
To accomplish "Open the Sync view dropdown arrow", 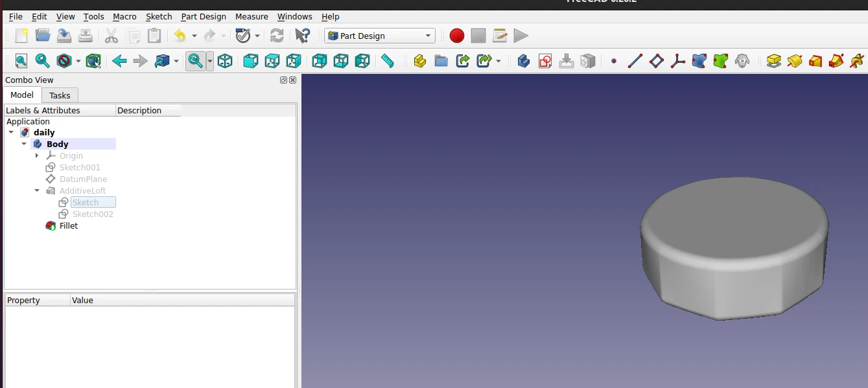I will 210,61.
